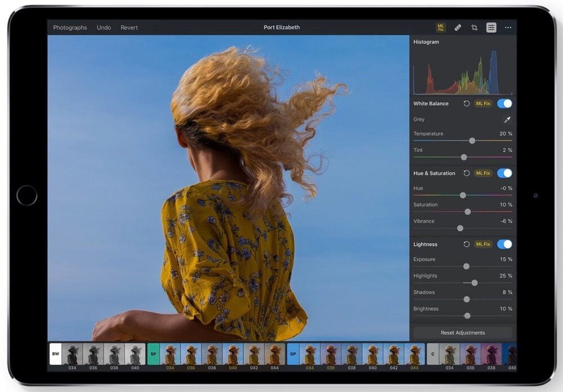Open the Crop tool
Image resolution: width=563 pixels, height=392 pixels.
click(474, 27)
